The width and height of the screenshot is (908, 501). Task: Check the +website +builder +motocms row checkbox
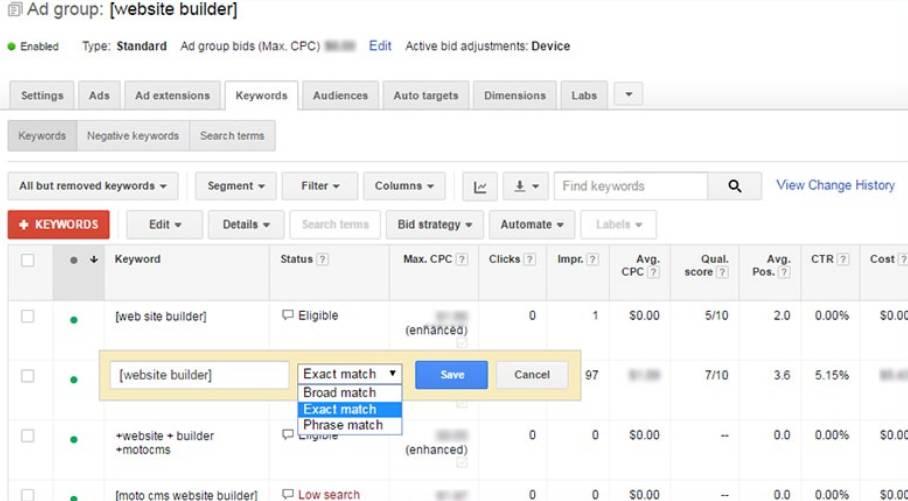pos(28,436)
